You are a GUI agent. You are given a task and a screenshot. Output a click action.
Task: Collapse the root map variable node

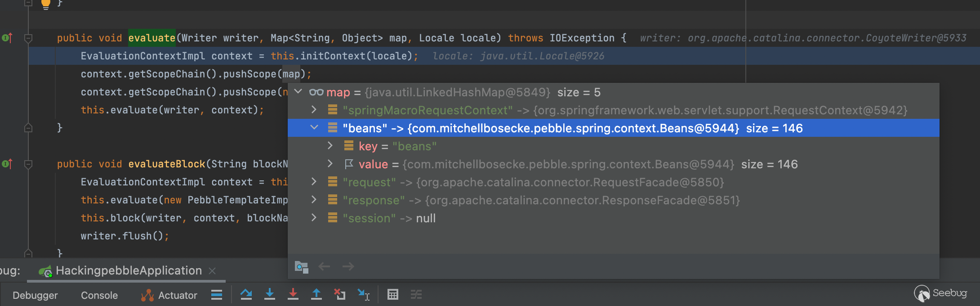[298, 92]
